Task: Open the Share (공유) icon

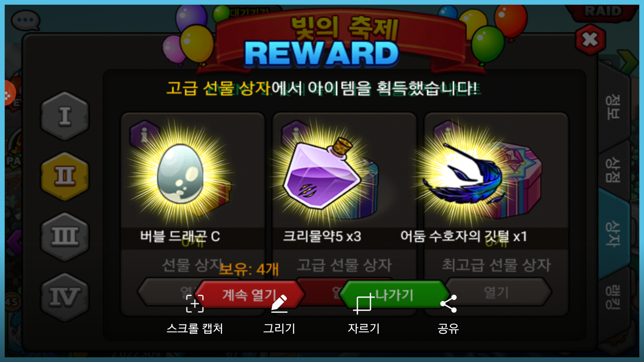Action: 448,304
